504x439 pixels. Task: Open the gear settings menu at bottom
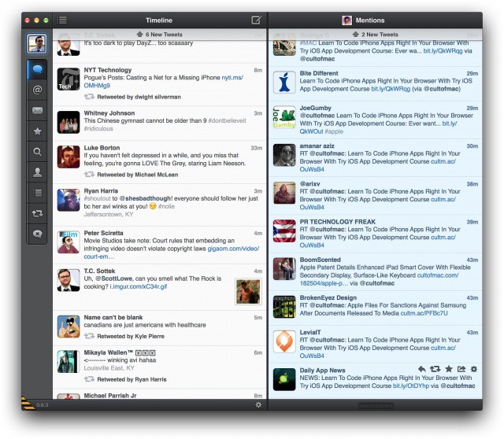(x=258, y=404)
